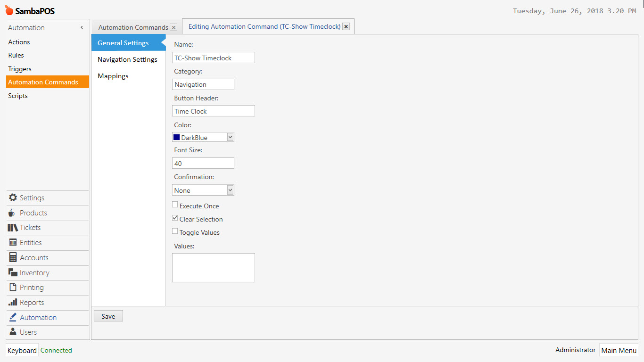Enable the Execute Once checkbox

[175, 204]
